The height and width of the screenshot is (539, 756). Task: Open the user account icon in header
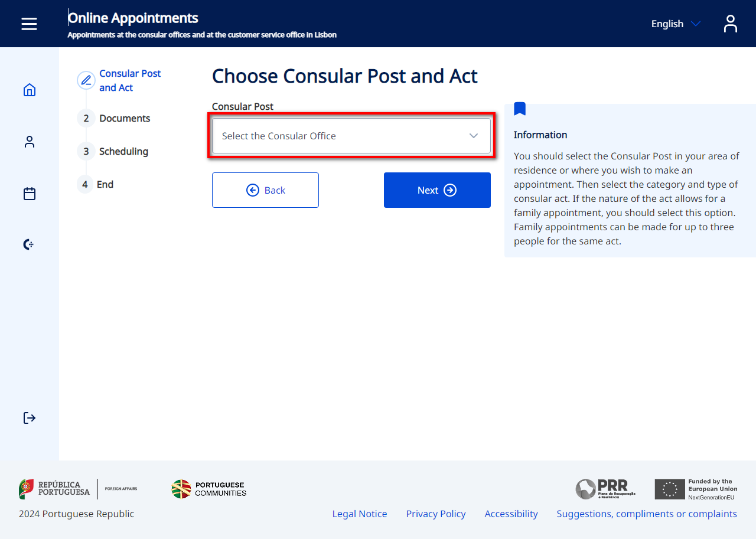(731, 24)
